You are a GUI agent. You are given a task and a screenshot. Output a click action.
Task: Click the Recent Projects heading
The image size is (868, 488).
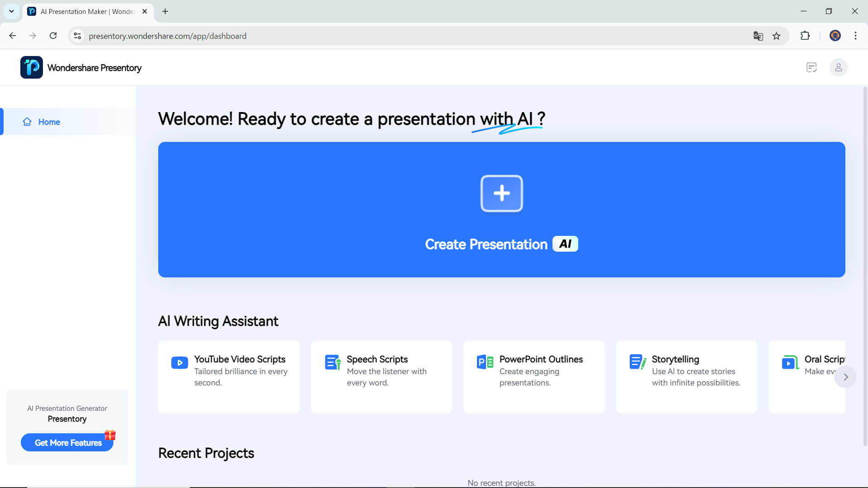click(x=206, y=453)
